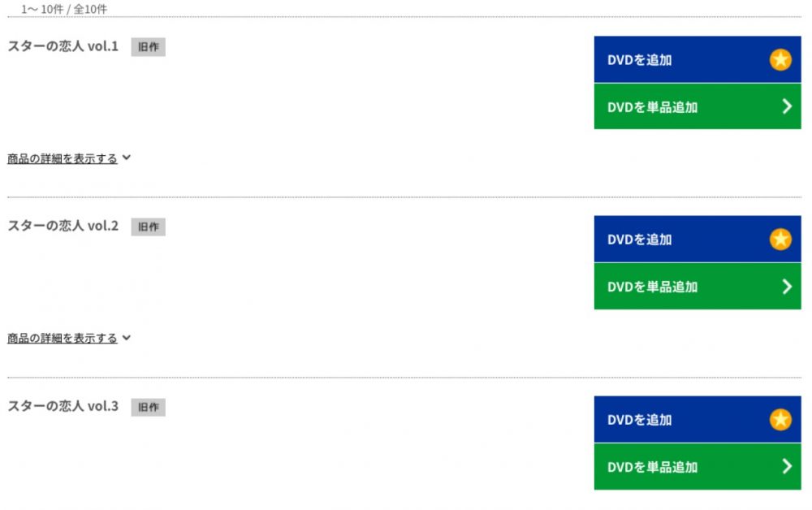Open 商品の詳細を表示する link for vol.2
The width and height of the screenshot is (812, 510).
pos(63,338)
